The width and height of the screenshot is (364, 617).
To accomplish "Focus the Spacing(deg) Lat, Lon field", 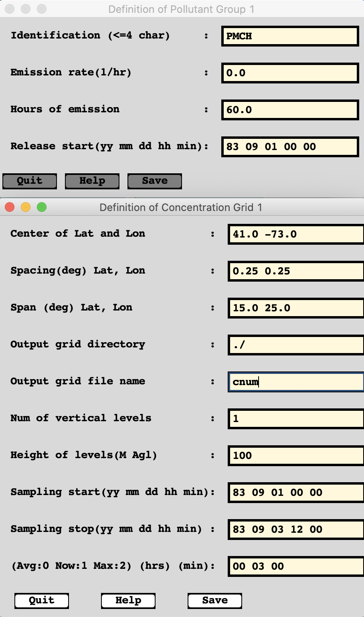I will (296, 271).
